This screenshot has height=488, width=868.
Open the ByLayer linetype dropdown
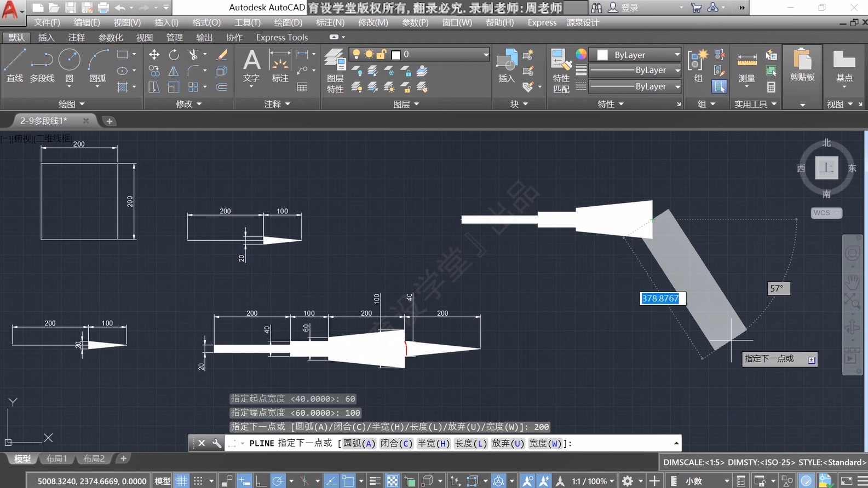click(x=635, y=86)
